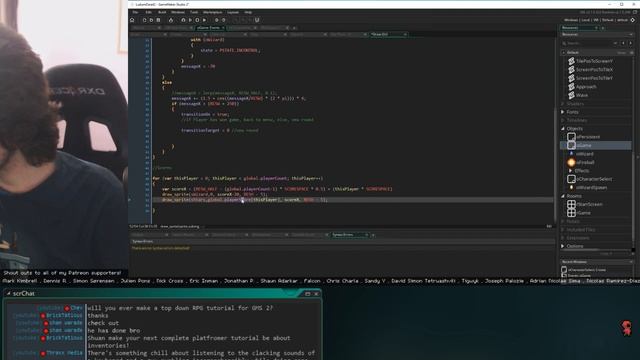This screenshot has width=640, height=360.
Task: Open the Layouts menu
Action: (233, 12)
